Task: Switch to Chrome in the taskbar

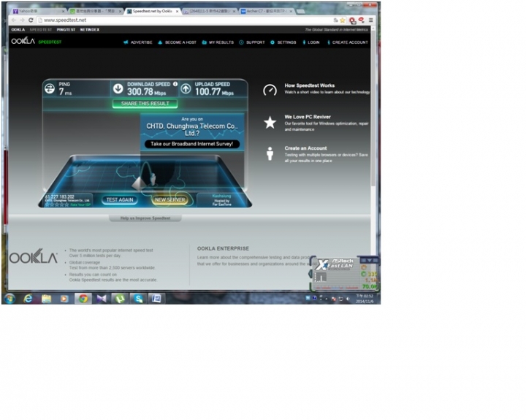Action: pos(83,298)
